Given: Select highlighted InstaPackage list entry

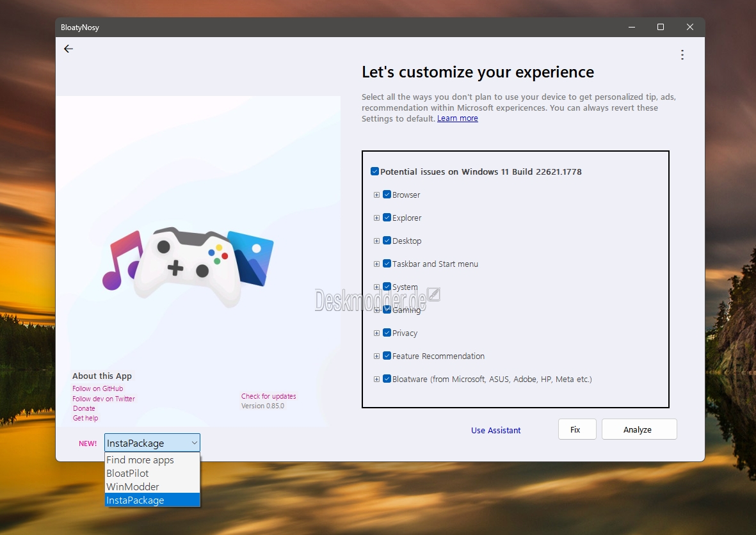Looking at the screenshot, I should 152,500.
